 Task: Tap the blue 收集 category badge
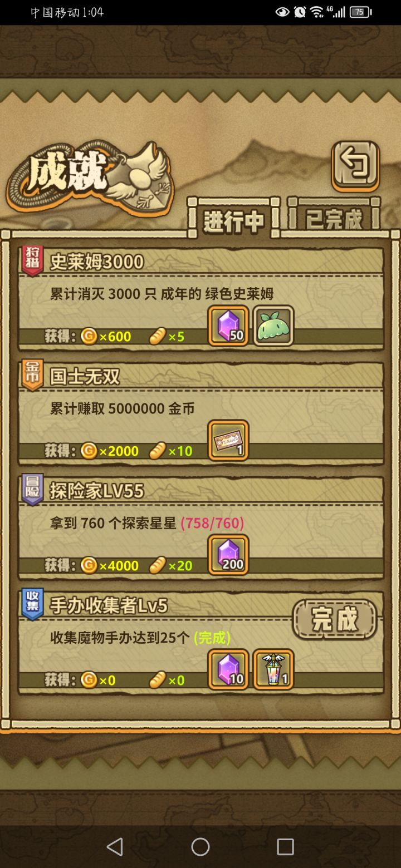click(32, 605)
